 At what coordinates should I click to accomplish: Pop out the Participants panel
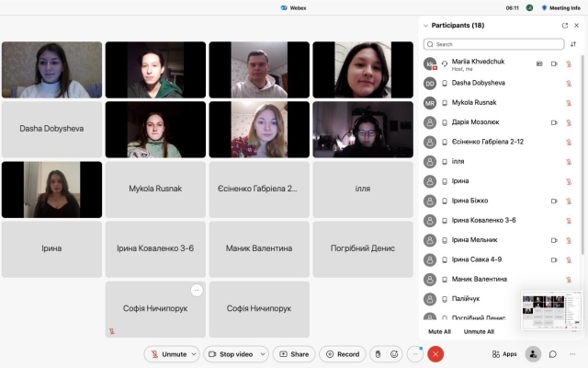[x=565, y=26]
